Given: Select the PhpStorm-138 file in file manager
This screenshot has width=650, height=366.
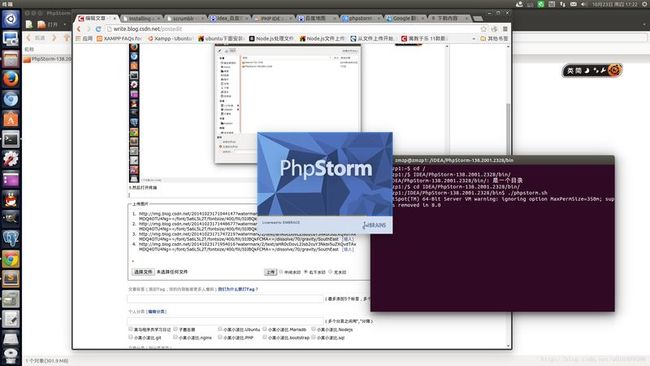Looking at the screenshot, I should (48, 59).
